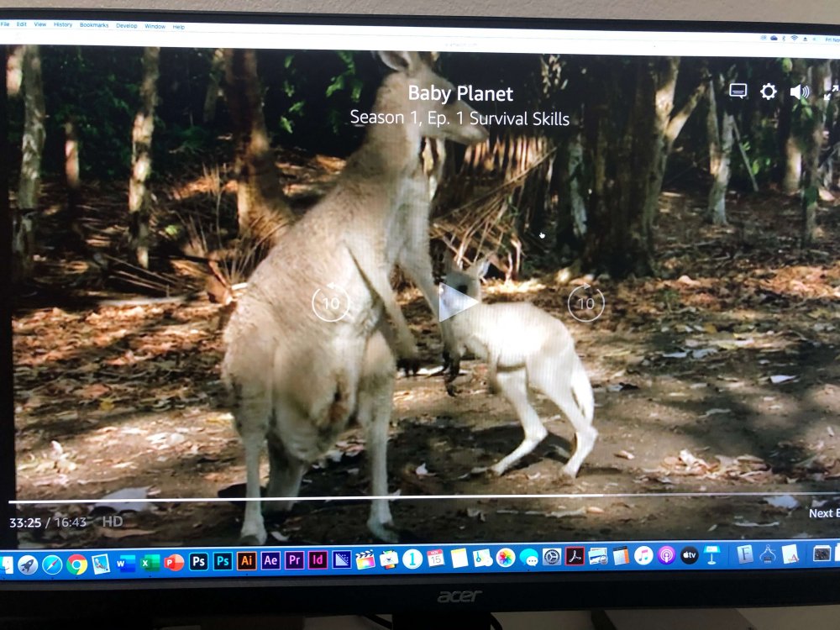This screenshot has height=630, width=840.
Task: Enter fullscreen with the expand arrows icon
Action: [832, 93]
